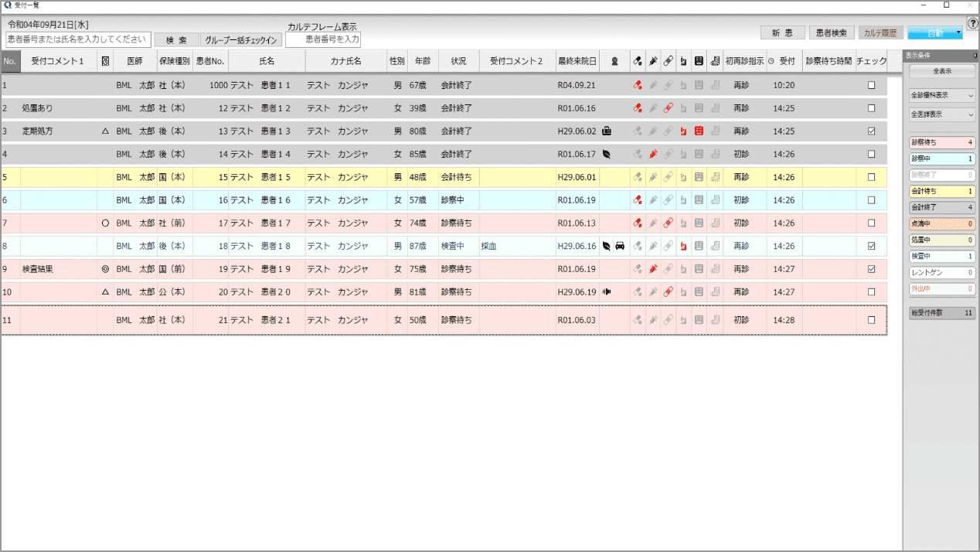Image resolution: width=980 pixels, height=552 pixels.
Task: Click the red bandage icon in row 2
Action: pyautogui.click(x=668, y=108)
